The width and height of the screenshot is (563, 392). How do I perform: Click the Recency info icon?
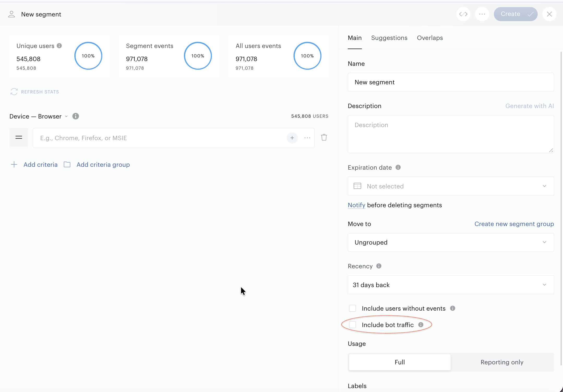(x=379, y=266)
